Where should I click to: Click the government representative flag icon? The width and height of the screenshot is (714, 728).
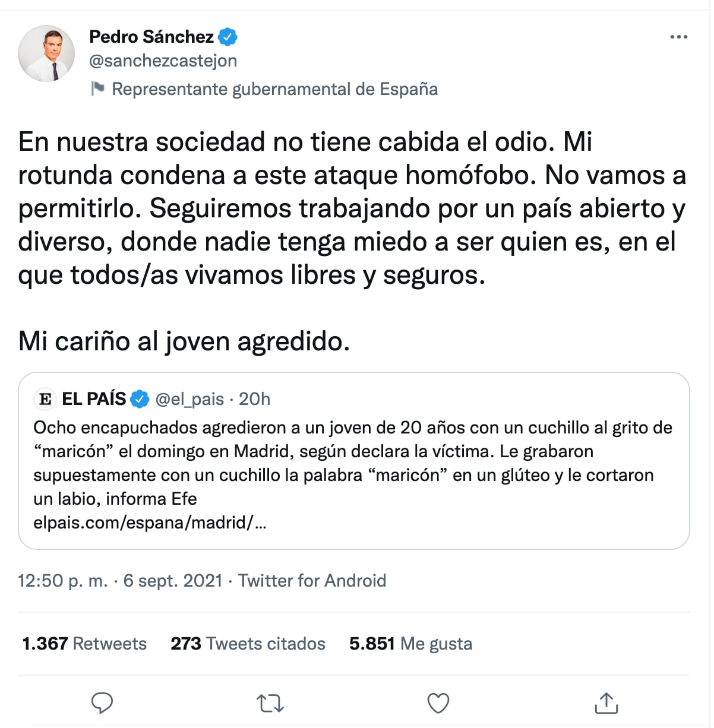tap(97, 89)
